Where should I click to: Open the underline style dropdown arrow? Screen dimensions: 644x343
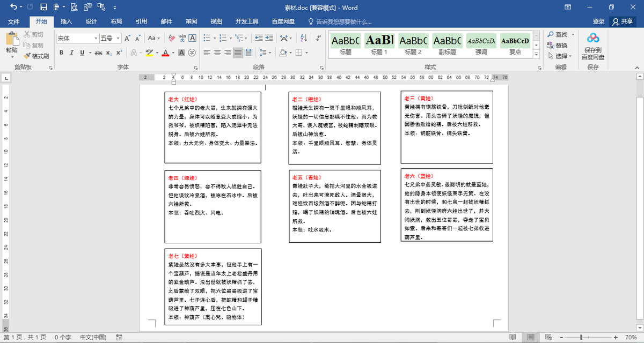pos(89,53)
